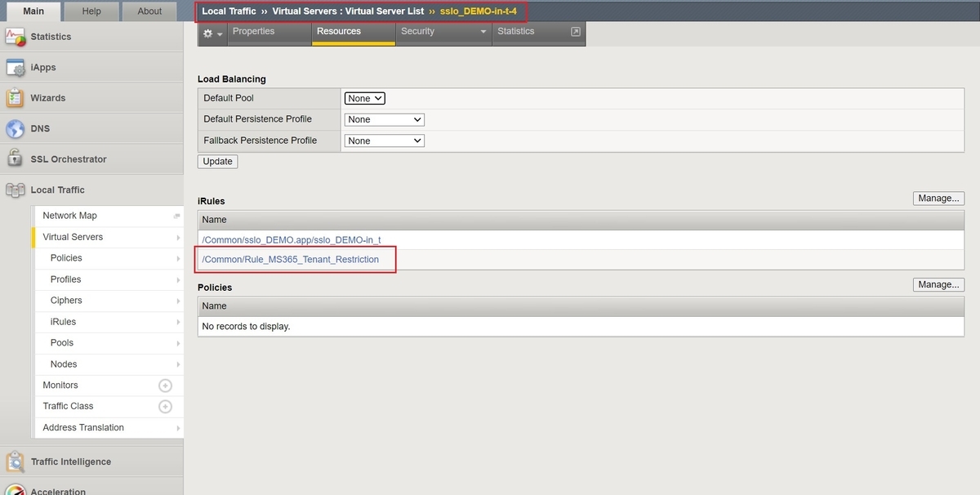This screenshot has width=980, height=495.
Task: Open the Rule_MS365_Tenant_Restriction iRule link
Action: coord(290,259)
